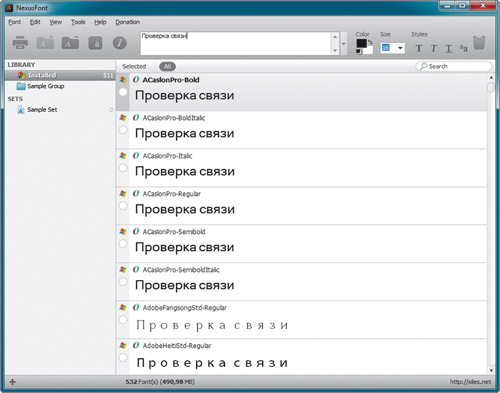Open the Font menu
The width and height of the screenshot is (500, 393).
14,22
